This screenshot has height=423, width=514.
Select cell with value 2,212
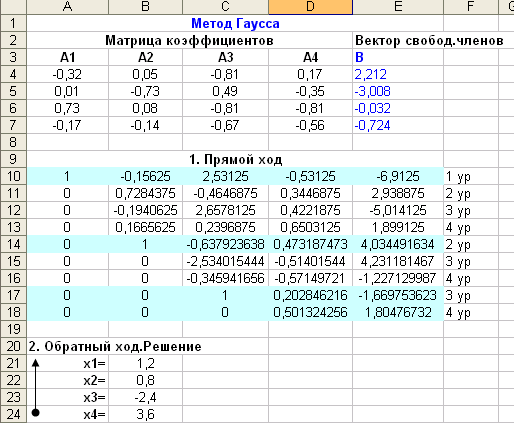pyautogui.click(x=398, y=74)
